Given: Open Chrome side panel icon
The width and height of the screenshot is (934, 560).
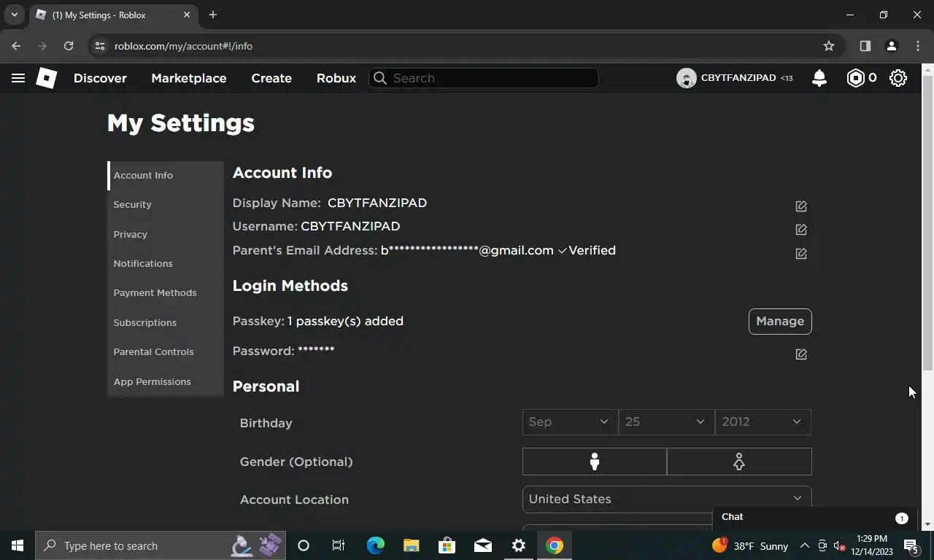Looking at the screenshot, I should (x=865, y=46).
